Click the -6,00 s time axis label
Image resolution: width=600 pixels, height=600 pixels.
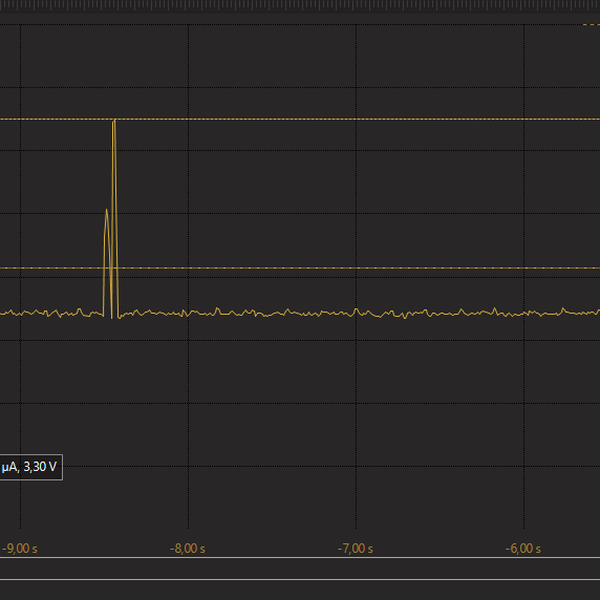click(524, 548)
